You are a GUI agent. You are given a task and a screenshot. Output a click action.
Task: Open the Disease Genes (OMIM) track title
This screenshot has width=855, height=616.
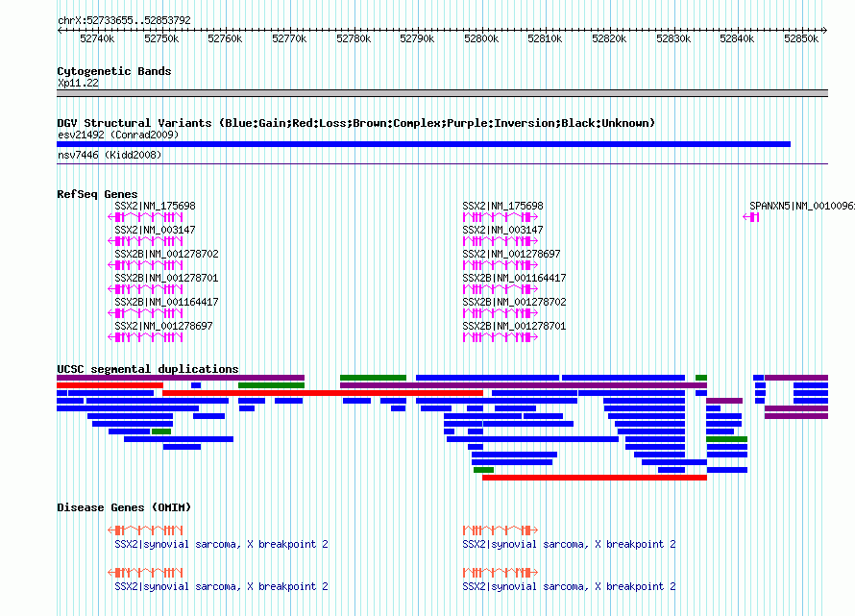(x=124, y=507)
